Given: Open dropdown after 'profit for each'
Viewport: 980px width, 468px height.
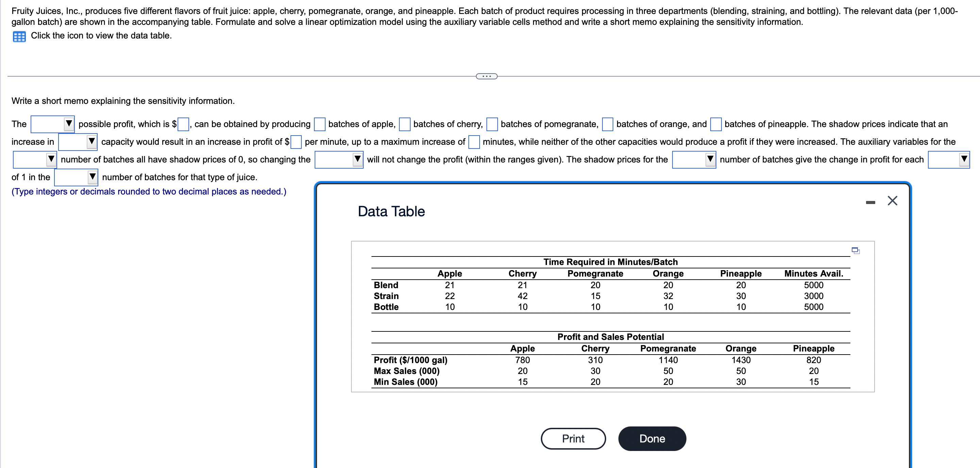Looking at the screenshot, I should click(x=948, y=159).
